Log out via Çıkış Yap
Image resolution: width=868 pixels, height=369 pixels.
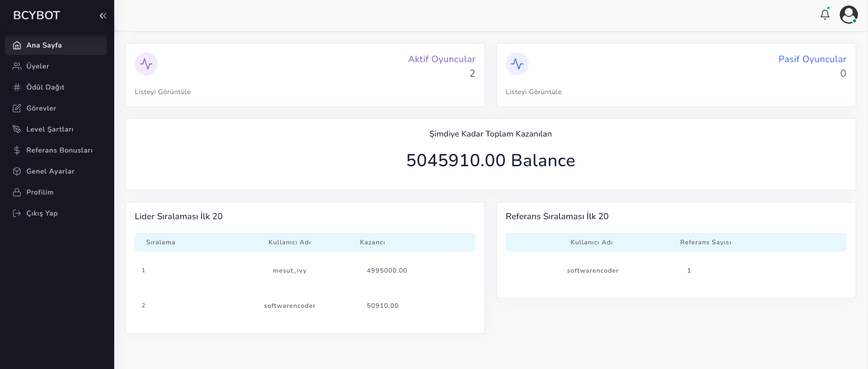[42, 213]
